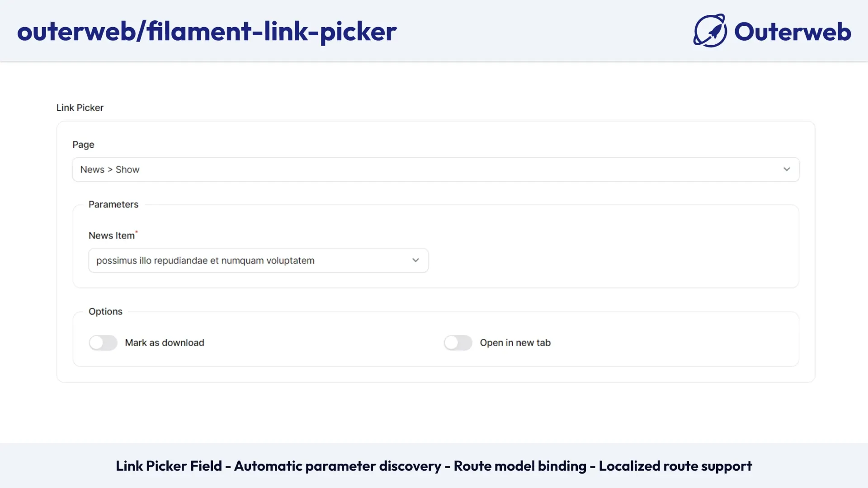Open the News Item dropdown
The height and width of the screenshot is (488, 868).
(258, 260)
